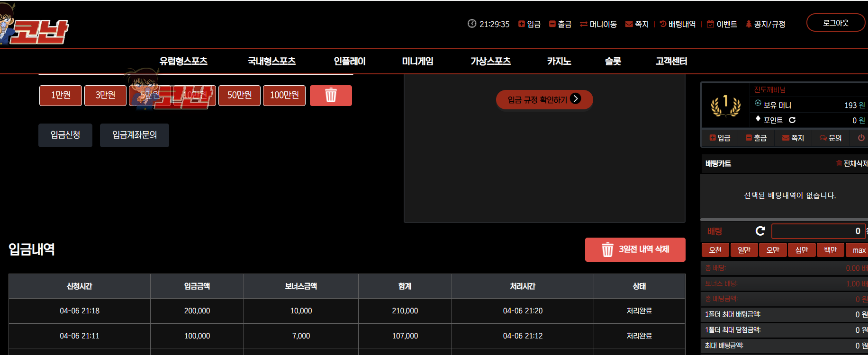Click the refresh icon beside 배팅 amount field

[x=760, y=231]
